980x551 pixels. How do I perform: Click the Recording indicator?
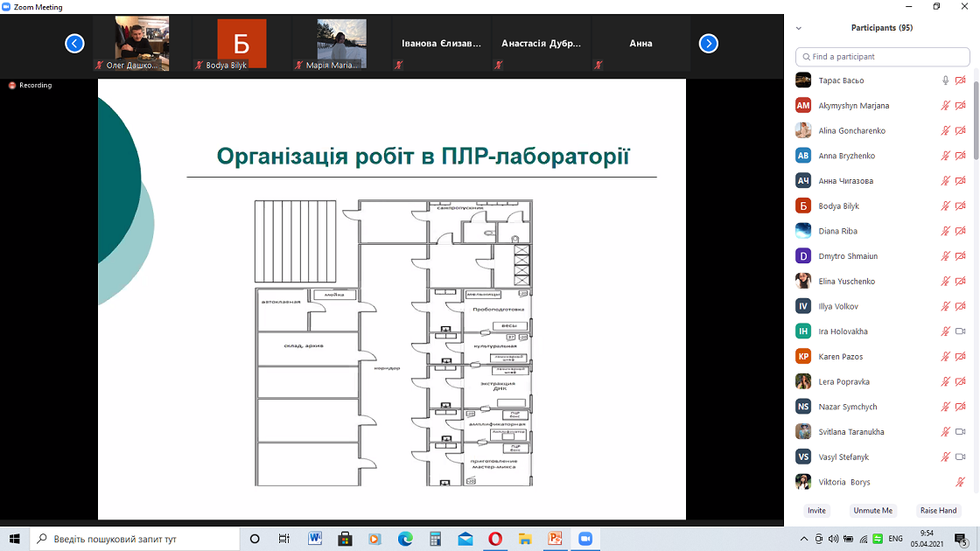click(x=30, y=85)
